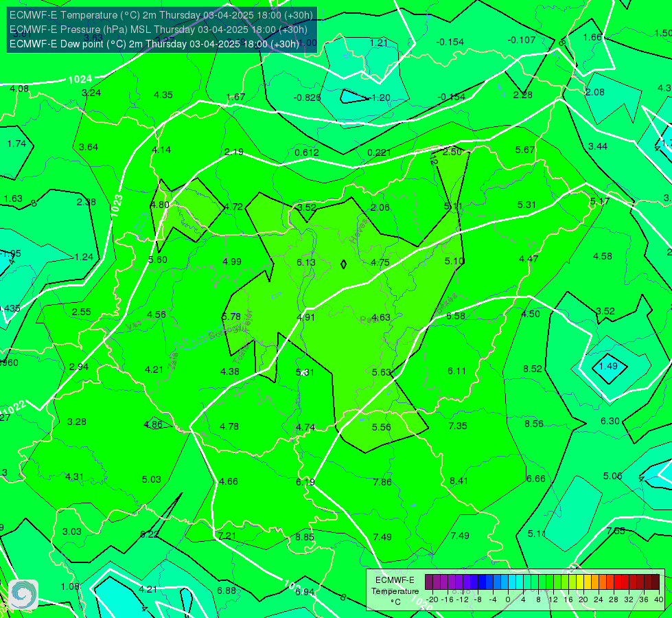Click the 7.86 dew point value
Image resolution: width=672 pixels, height=618 pixels.
pyautogui.click(x=382, y=482)
